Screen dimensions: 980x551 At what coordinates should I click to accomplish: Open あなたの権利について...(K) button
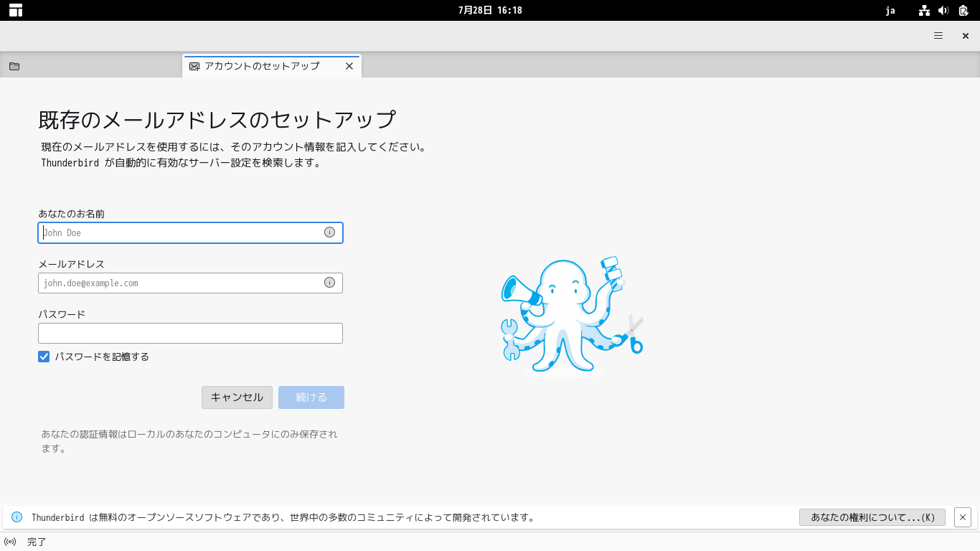pyautogui.click(x=872, y=517)
